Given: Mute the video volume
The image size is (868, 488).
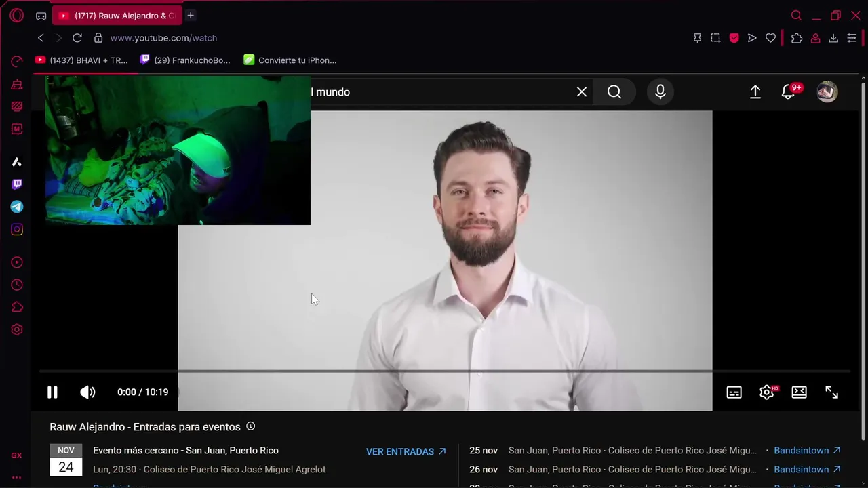Looking at the screenshot, I should point(87,392).
